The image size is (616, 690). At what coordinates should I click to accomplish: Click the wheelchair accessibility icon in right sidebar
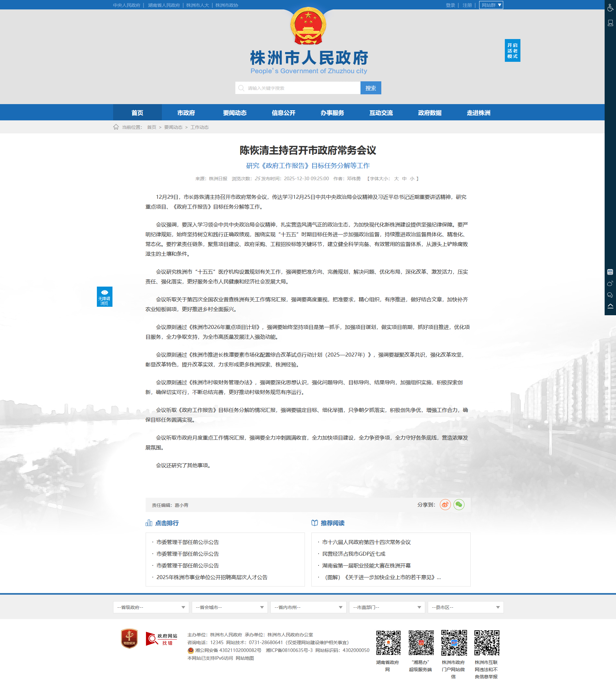(610, 7)
